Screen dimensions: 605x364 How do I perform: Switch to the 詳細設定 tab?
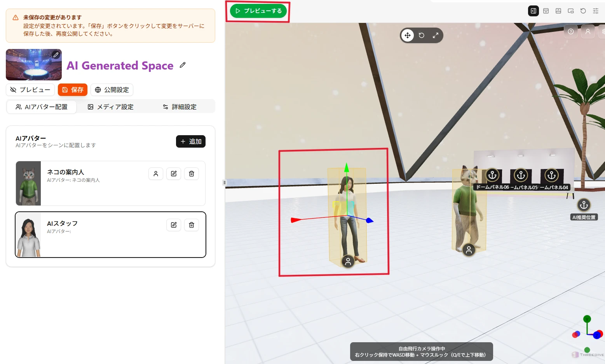tap(180, 107)
